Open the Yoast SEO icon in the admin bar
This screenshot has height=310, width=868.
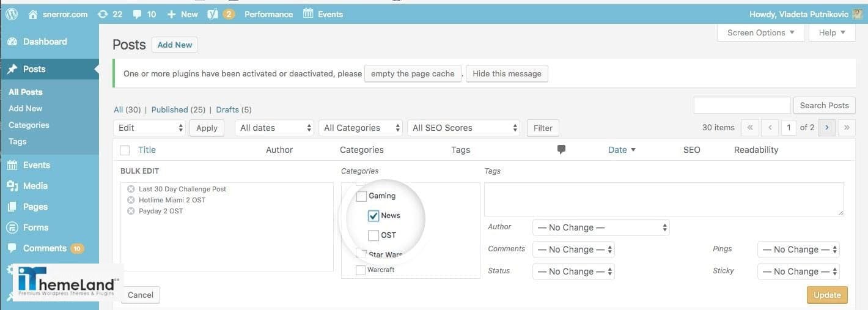[213, 13]
